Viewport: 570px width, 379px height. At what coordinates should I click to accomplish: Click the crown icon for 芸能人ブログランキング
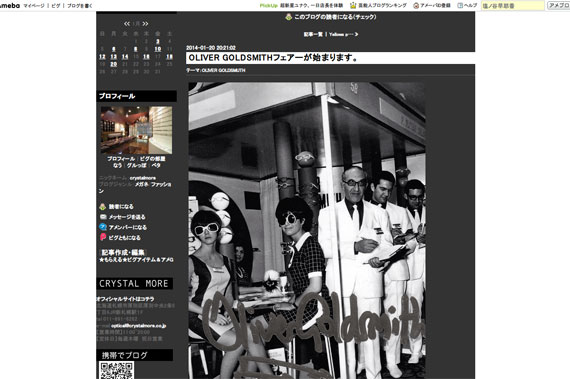pyautogui.click(x=353, y=5)
